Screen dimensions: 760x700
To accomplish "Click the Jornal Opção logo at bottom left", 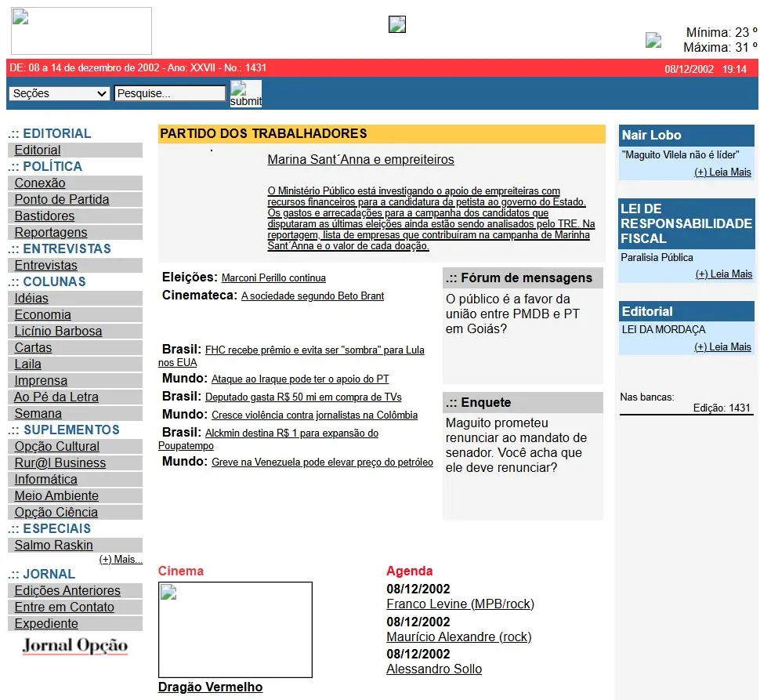I will pos(75,644).
